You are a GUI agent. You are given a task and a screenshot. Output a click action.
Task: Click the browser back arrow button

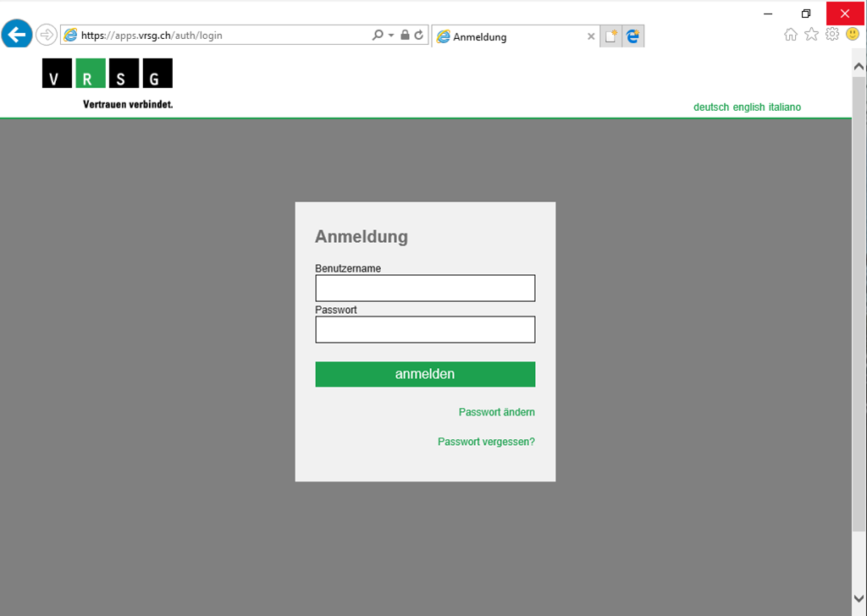click(17, 35)
